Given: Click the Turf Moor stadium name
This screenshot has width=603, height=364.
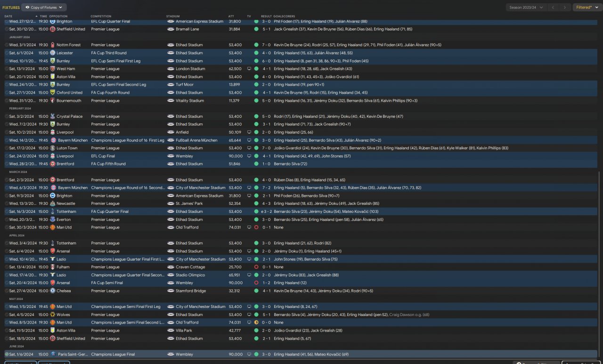Looking at the screenshot, I should click(185, 85).
